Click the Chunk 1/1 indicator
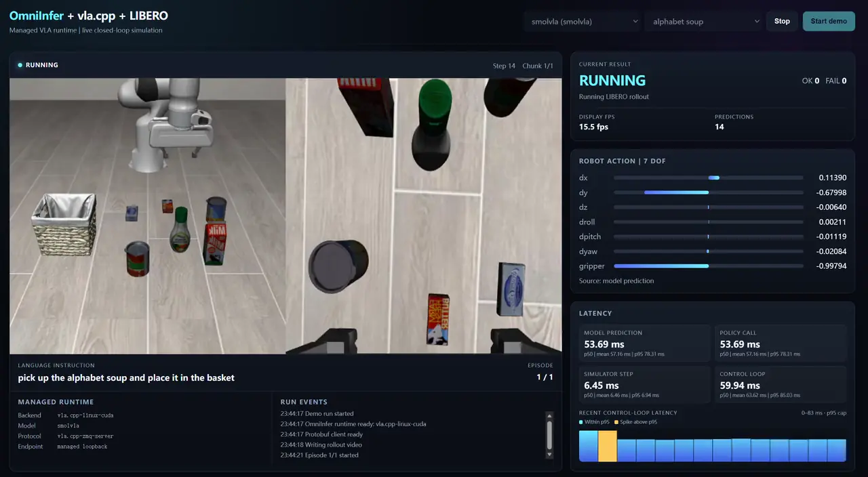 [538, 66]
